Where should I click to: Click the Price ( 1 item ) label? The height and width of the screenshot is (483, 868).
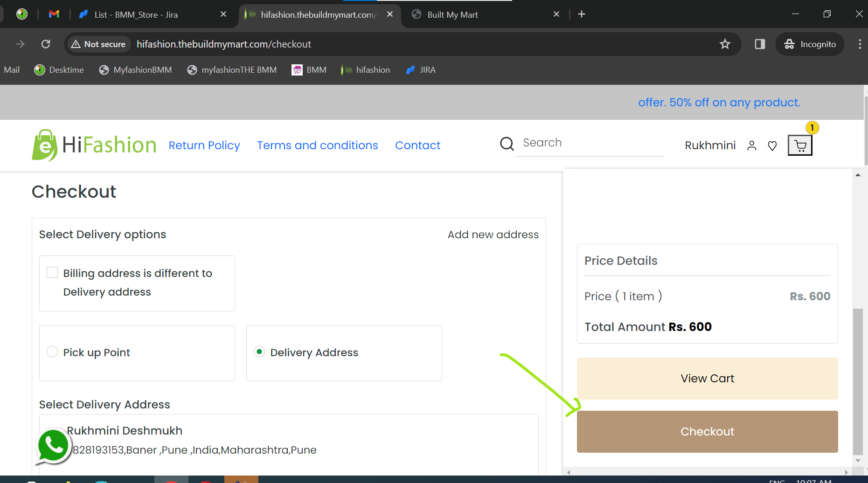(x=623, y=297)
